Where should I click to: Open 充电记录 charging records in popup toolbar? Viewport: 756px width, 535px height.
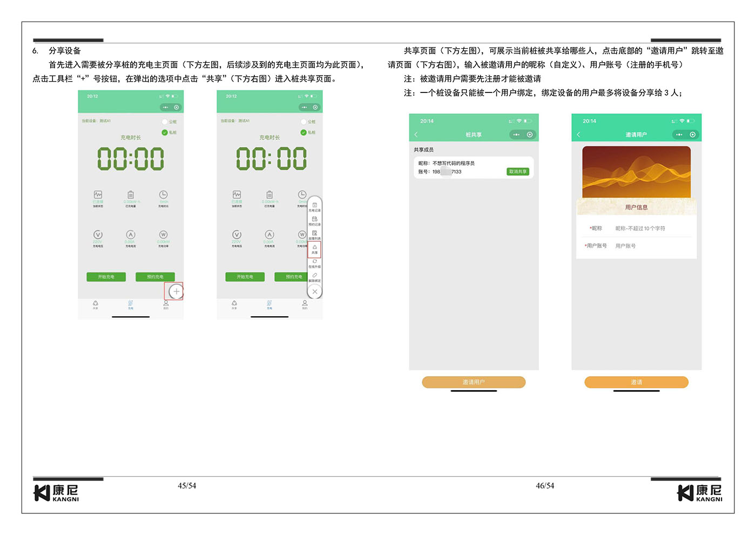[315, 207]
